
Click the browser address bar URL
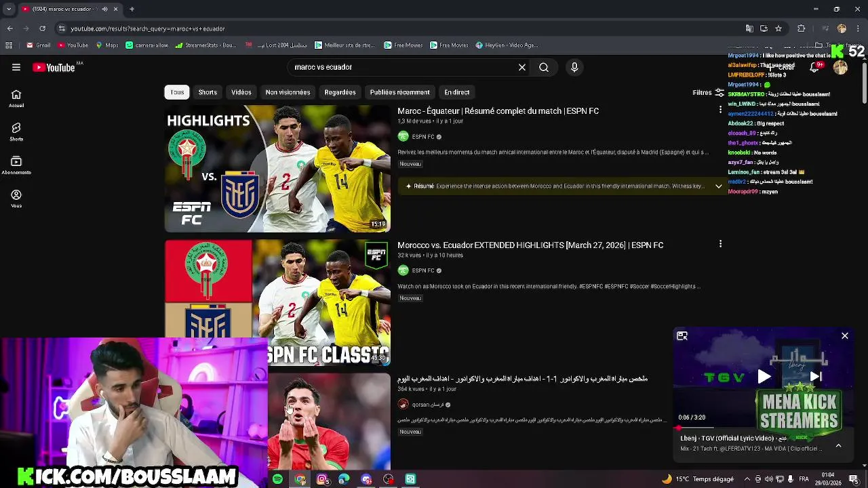[148, 28]
